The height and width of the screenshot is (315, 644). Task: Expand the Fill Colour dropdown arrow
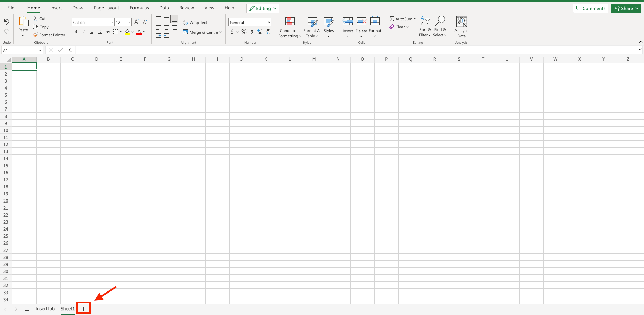[x=132, y=32]
